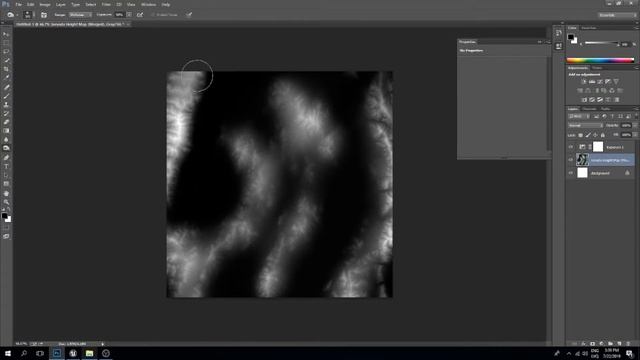
Task: Create a new layer button
Action: [x=619, y=344]
